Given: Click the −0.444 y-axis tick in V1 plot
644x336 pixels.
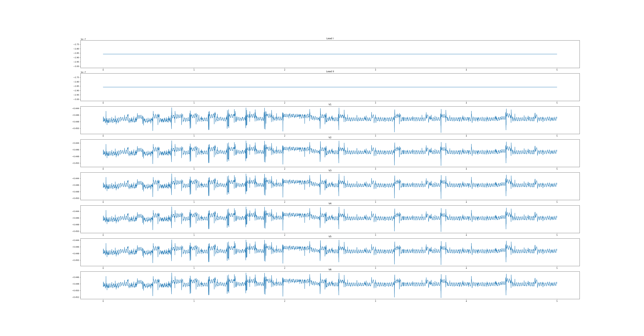Looking at the screenshot, I should click(76, 108).
